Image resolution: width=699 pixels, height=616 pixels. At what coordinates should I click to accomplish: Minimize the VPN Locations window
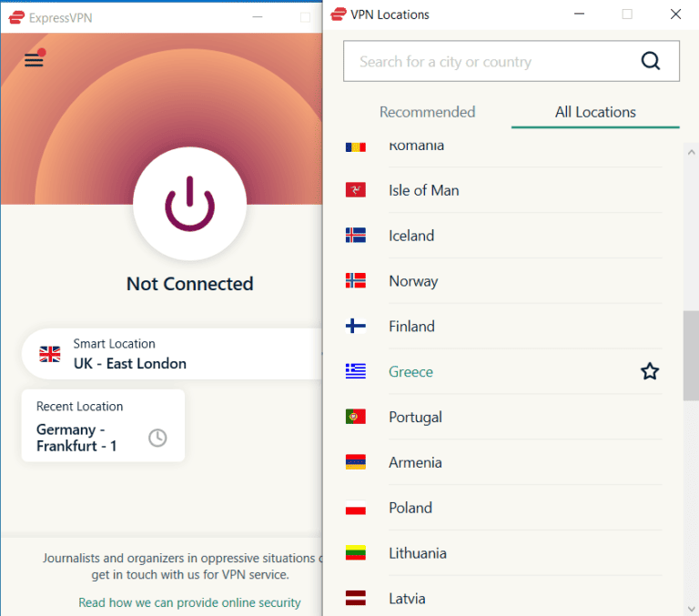pyautogui.click(x=579, y=15)
